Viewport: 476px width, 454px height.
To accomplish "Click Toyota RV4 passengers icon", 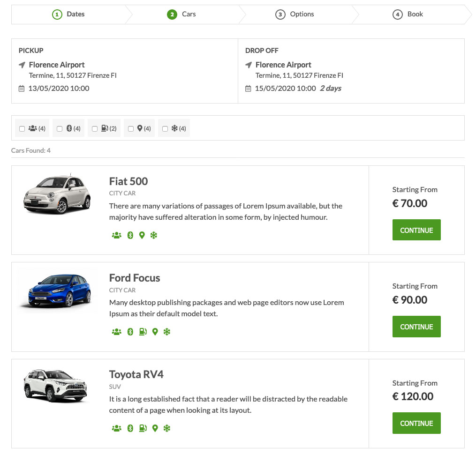I will click(117, 428).
